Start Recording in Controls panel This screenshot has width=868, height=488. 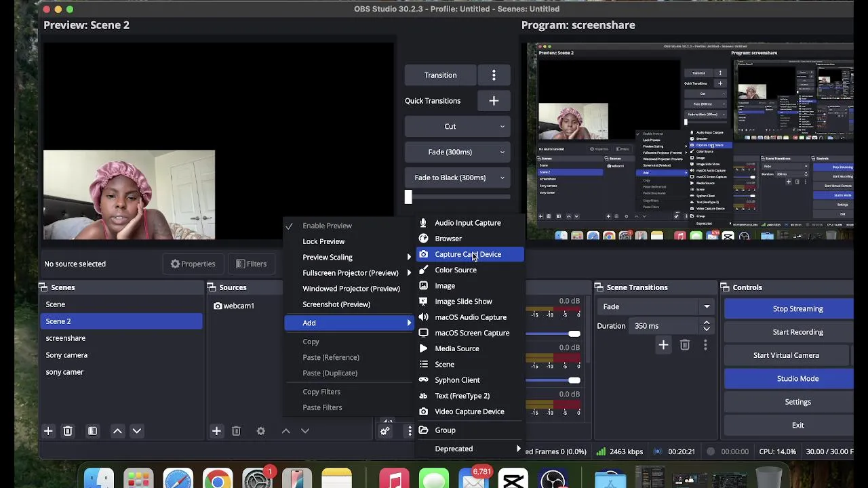click(789, 332)
